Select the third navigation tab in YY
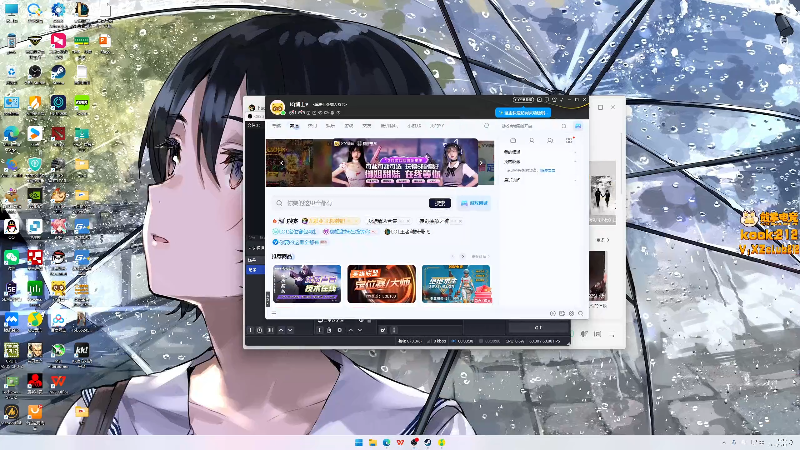 click(x=312, y=126)
